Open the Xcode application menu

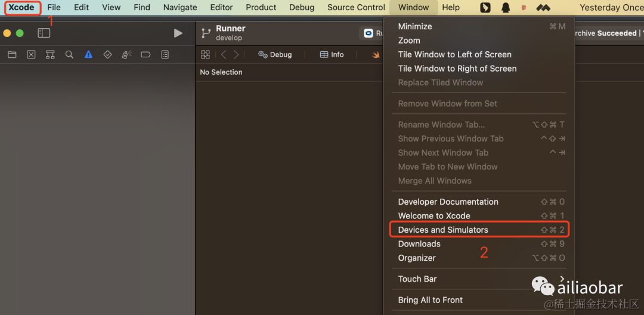21,7
